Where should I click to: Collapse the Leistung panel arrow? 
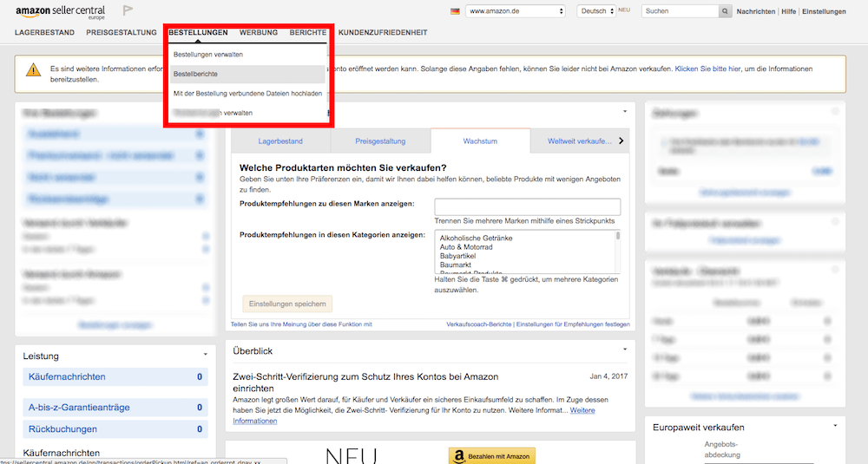click(x=206, y=355)
